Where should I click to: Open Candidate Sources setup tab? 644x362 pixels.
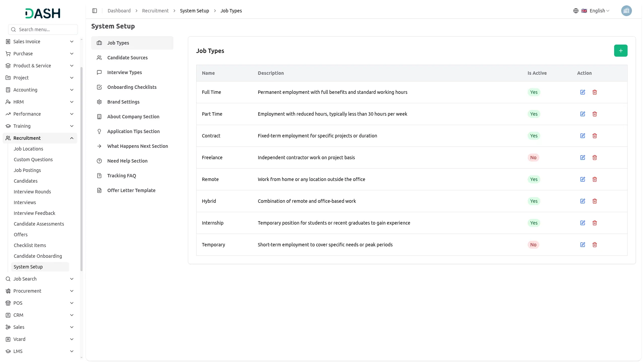127,58
